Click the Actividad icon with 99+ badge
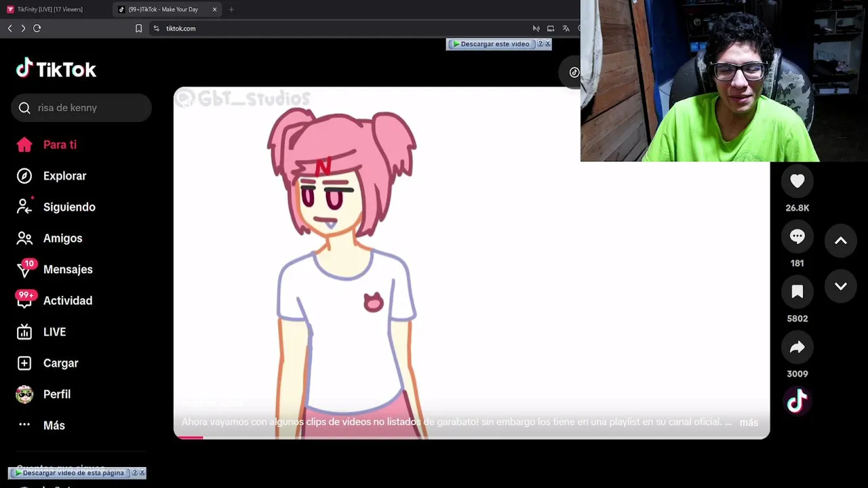 tap(25, 300)
